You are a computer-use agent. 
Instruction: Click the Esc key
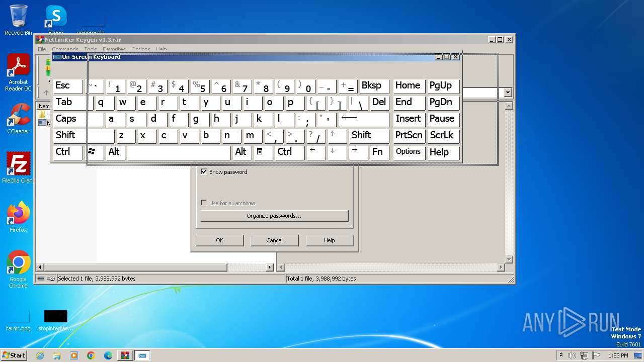pyautogui.click(x=68, y=86)
